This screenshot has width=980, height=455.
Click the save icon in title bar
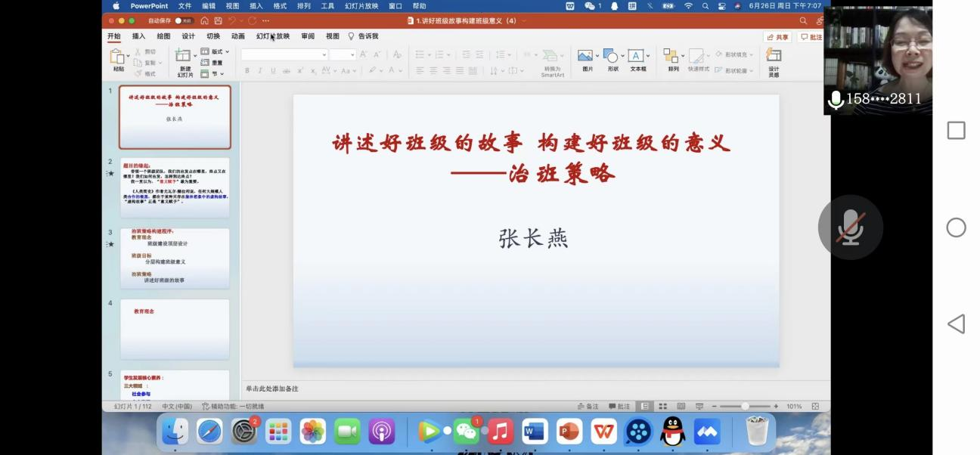coord(218,20)
